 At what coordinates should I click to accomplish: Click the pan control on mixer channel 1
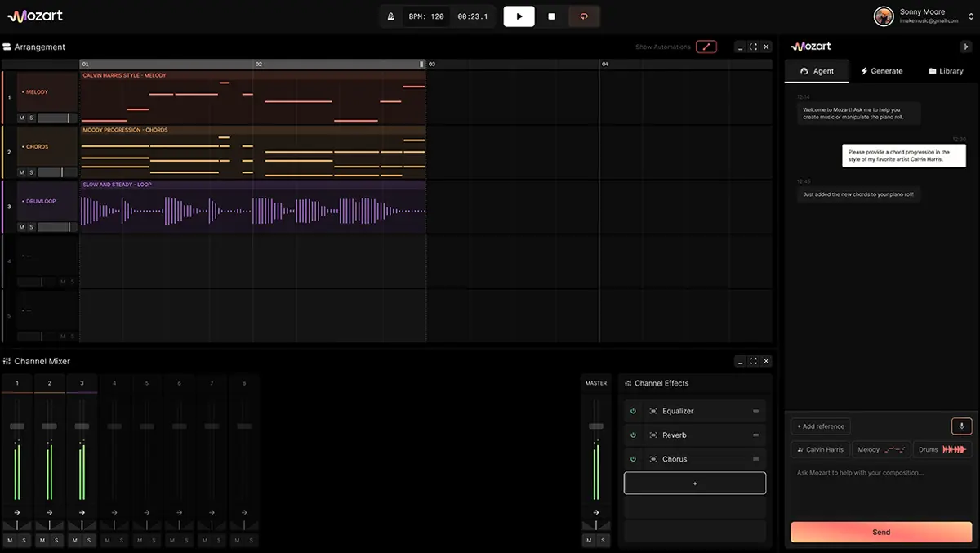point(17,525)
